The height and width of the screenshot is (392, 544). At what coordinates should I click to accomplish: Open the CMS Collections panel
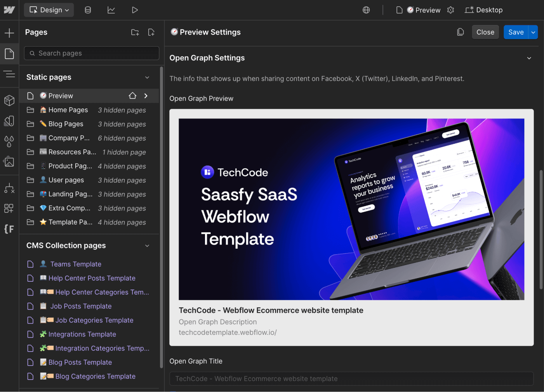point(88,10)
